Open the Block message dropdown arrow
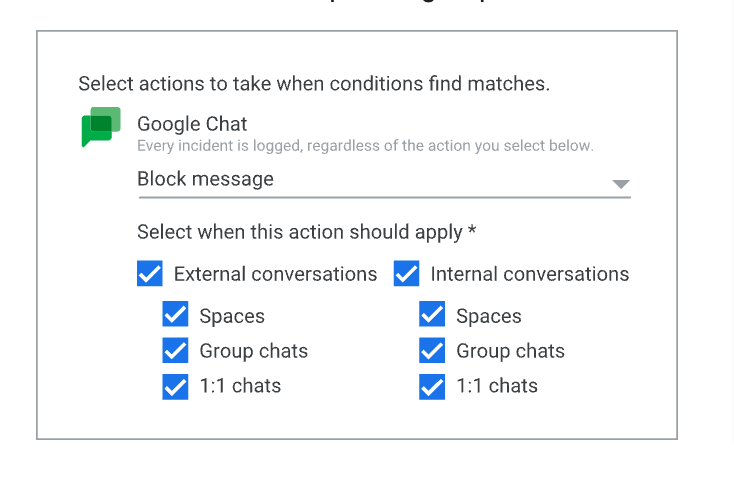Viewport: 734px width, 482px height. [x=621, y=184]
